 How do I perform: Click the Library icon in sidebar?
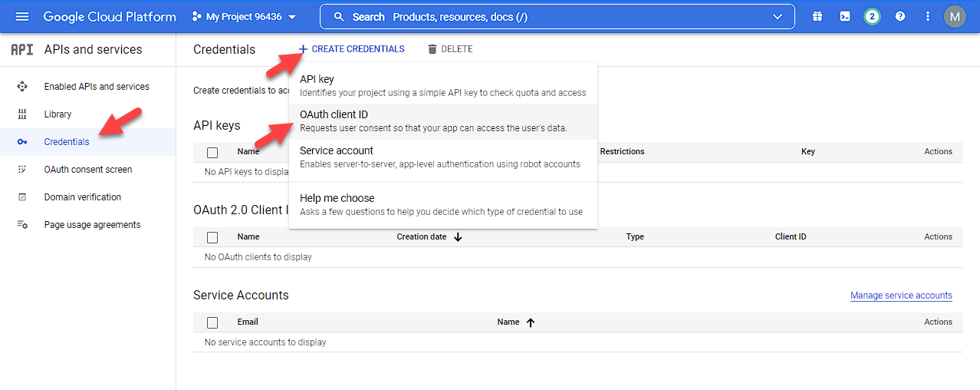22,114
